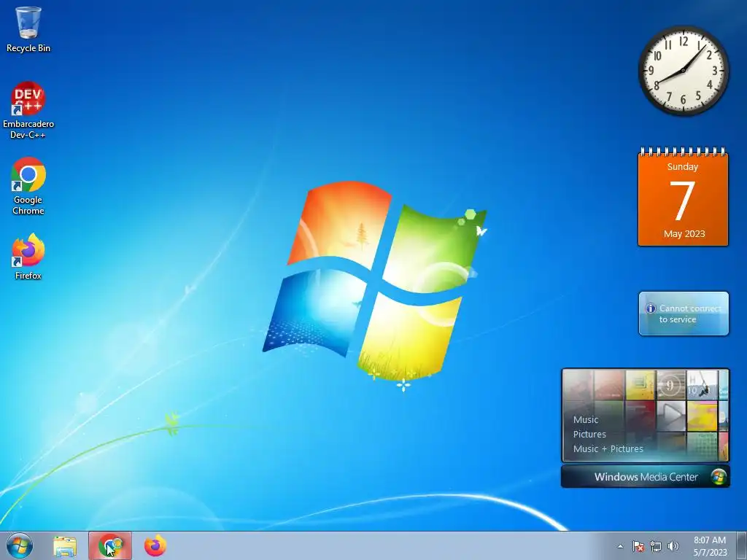Image resolution: width=747 pixels, height=560 pixels.
Task: Click the analog clock gadget
Action: coord(683,71)
